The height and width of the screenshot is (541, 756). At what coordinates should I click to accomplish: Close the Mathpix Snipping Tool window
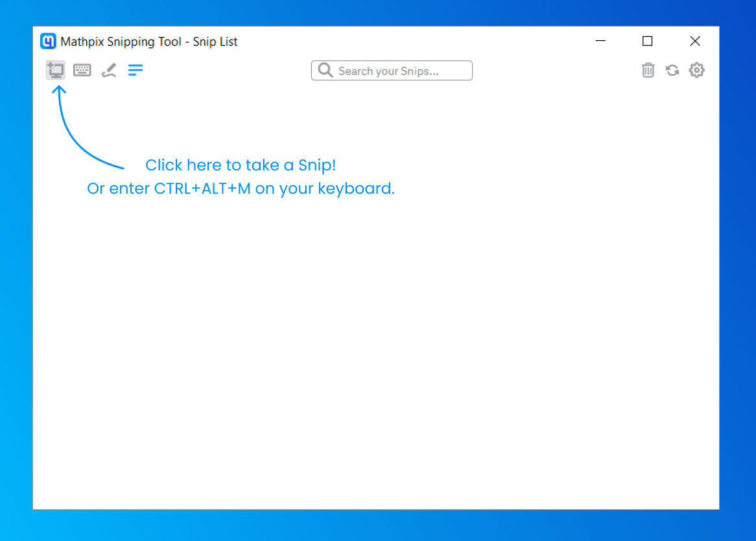695,41
